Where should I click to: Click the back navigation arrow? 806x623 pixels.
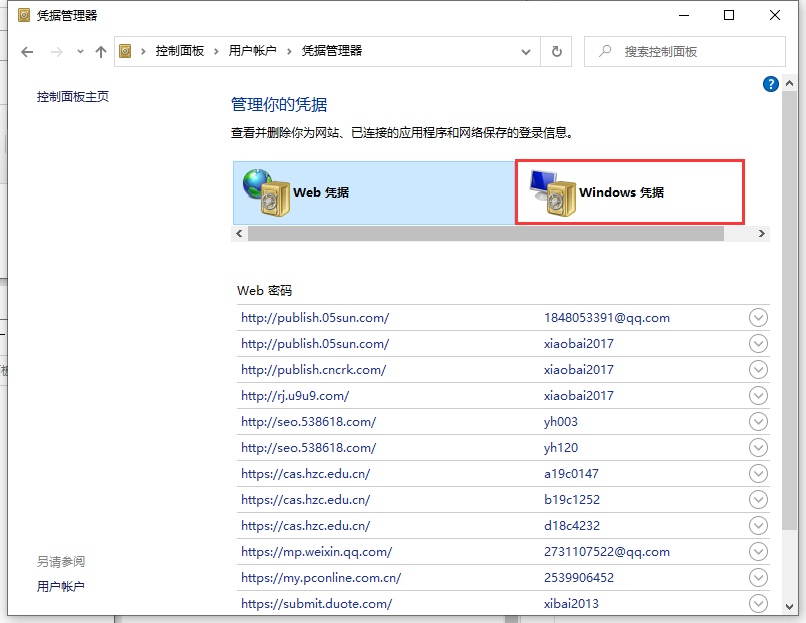click(27, 51)
